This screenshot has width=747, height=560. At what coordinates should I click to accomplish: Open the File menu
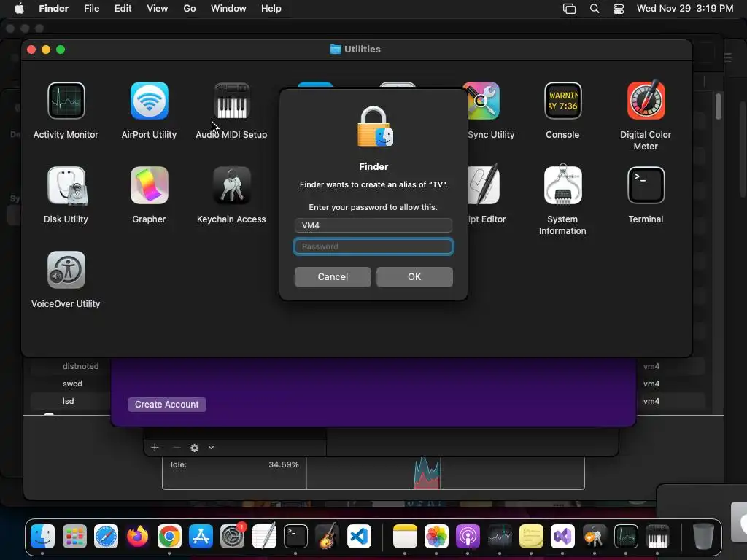click(x=91, y=9)
